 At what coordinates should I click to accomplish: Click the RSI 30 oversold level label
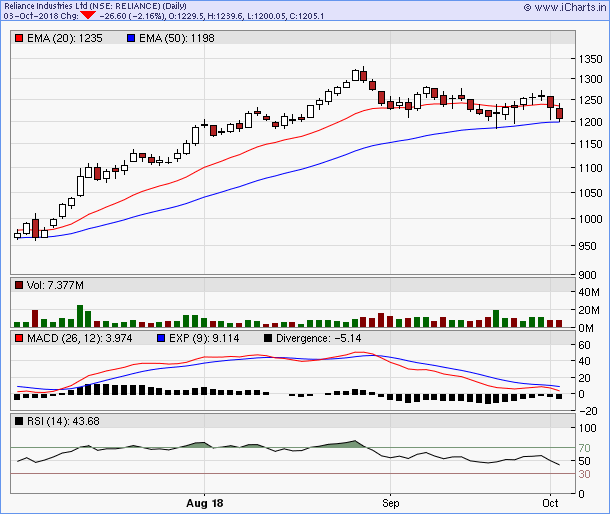(584, 474)
